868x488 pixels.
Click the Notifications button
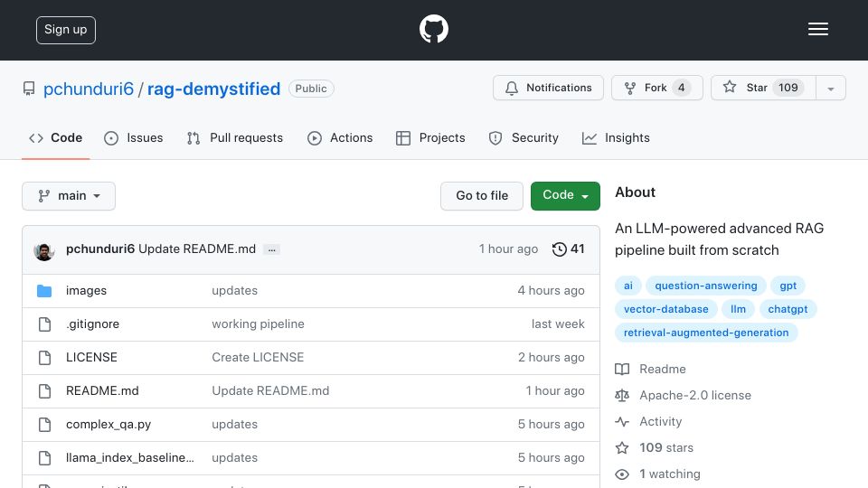tap(548, 88)
